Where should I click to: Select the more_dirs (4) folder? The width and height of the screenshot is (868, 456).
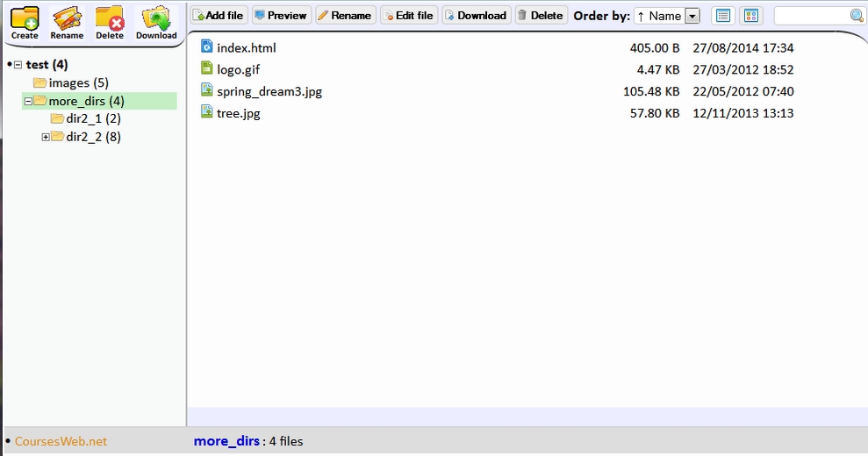point(86,101)
